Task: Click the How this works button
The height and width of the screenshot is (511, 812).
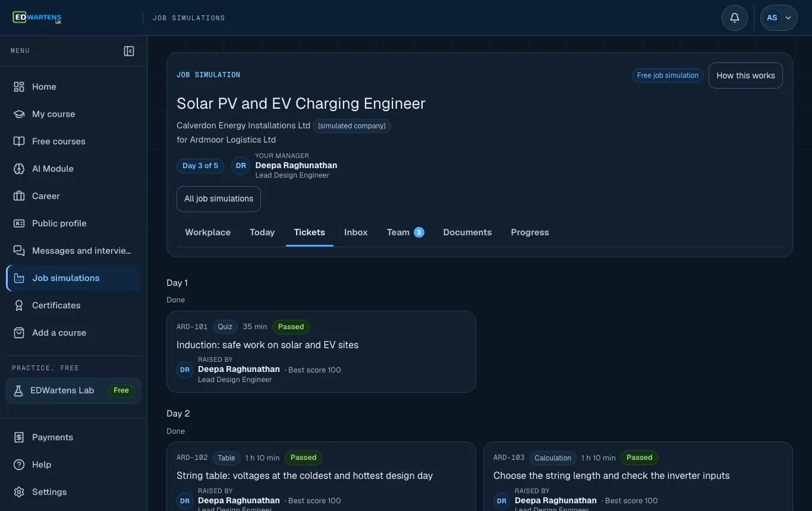Action: [745, 75]
